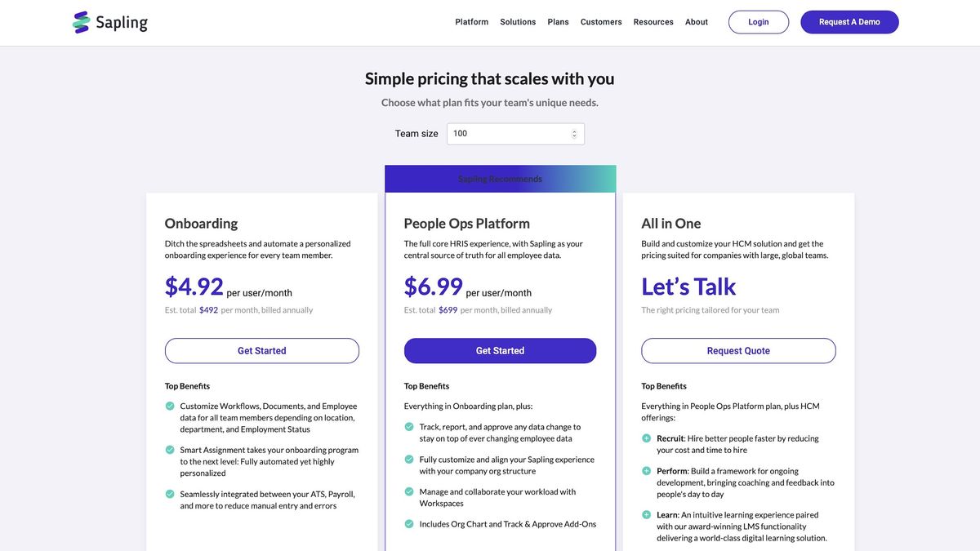
Task: Open the Solutions menu
Action: click(518, 21)
